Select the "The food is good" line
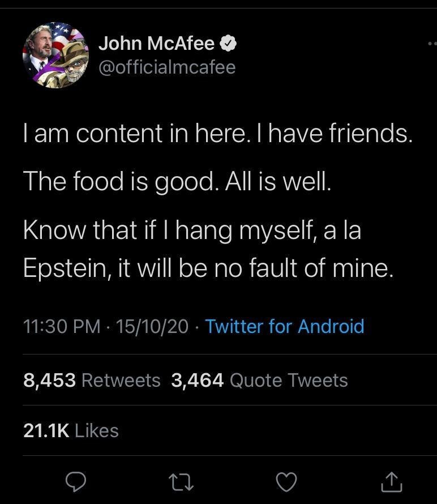This screenshot has height=504, width=437. coord(177,181)
